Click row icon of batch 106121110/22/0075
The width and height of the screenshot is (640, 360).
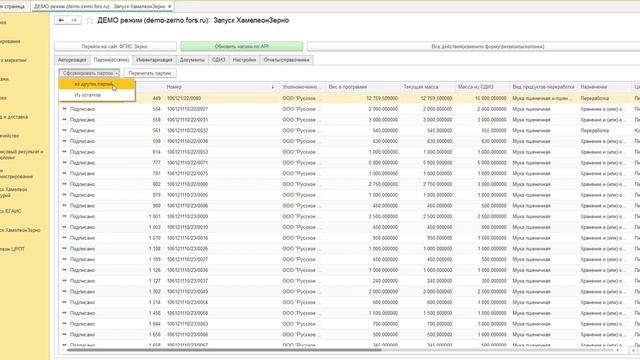[x=64, y=173]
